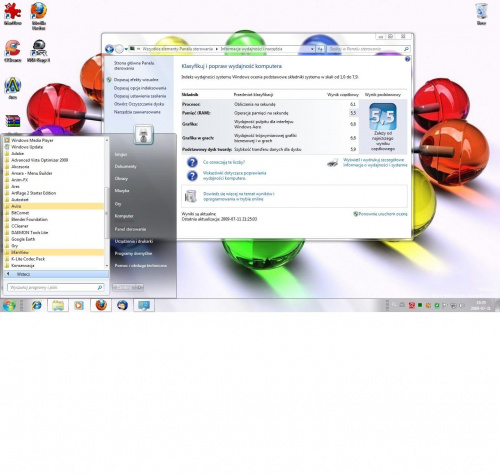500x474 pixels.
Task: Expand the BitComet folder
Action: [x=54, y=213]
